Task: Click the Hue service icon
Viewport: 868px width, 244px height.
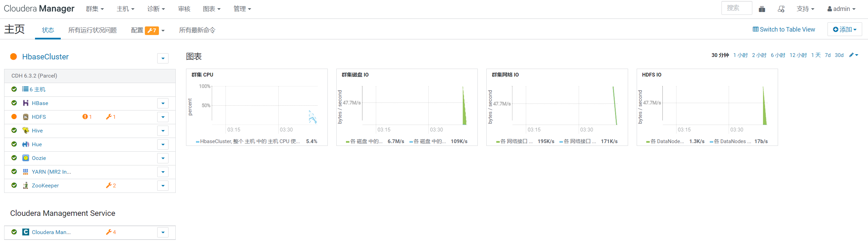Action: [x=25, y=144]
